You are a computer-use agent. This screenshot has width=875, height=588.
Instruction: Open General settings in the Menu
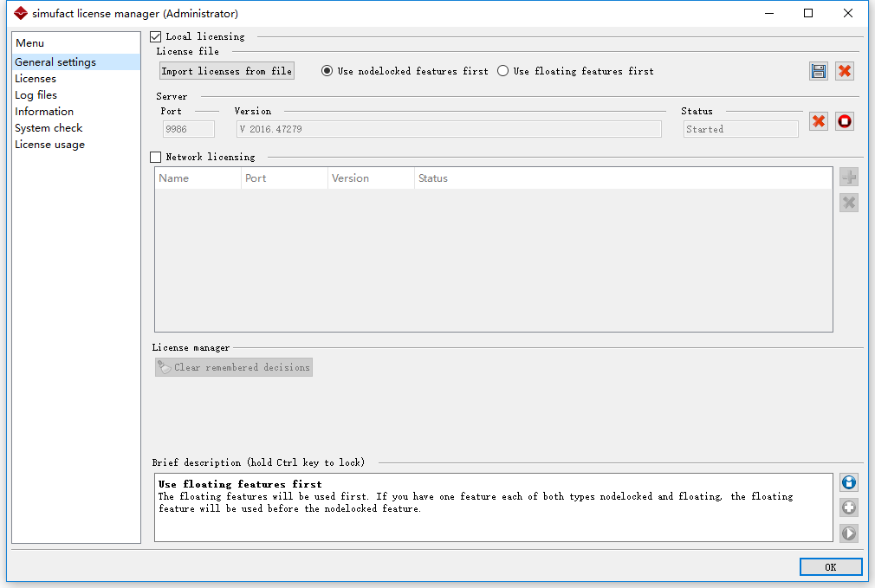pos(76,62)
